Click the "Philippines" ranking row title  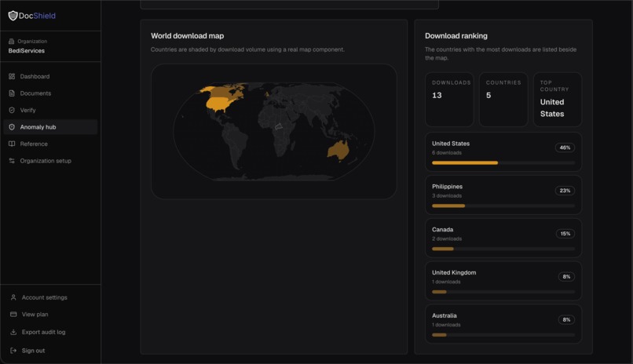tap(448, 187)
